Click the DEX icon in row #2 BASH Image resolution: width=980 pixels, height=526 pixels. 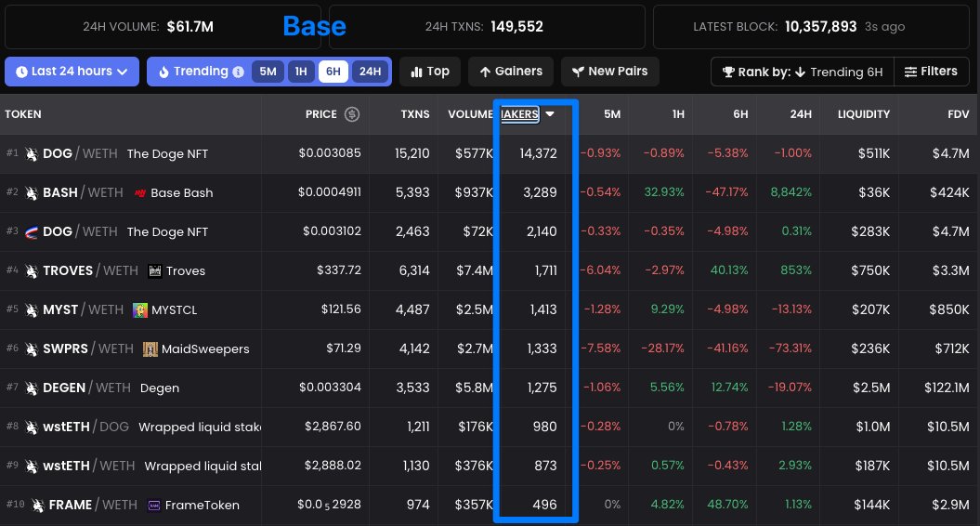[32, 192]
